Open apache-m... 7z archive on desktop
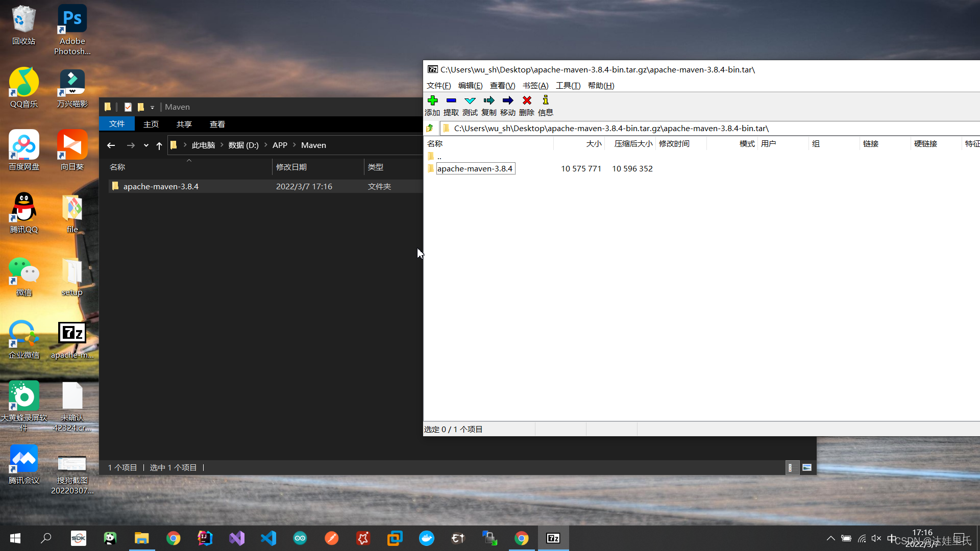 tap(72, 340)
